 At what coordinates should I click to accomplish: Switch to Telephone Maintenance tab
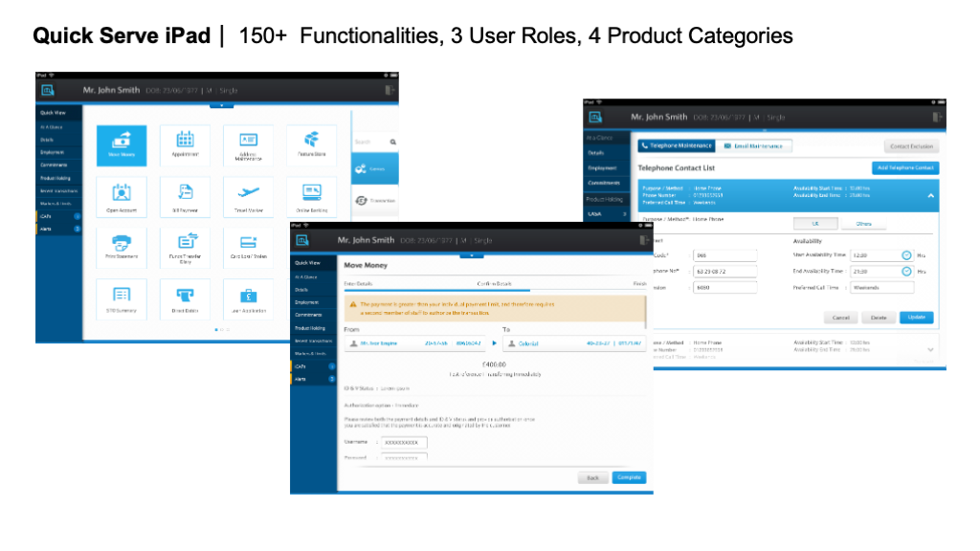(x=677, y=146)
